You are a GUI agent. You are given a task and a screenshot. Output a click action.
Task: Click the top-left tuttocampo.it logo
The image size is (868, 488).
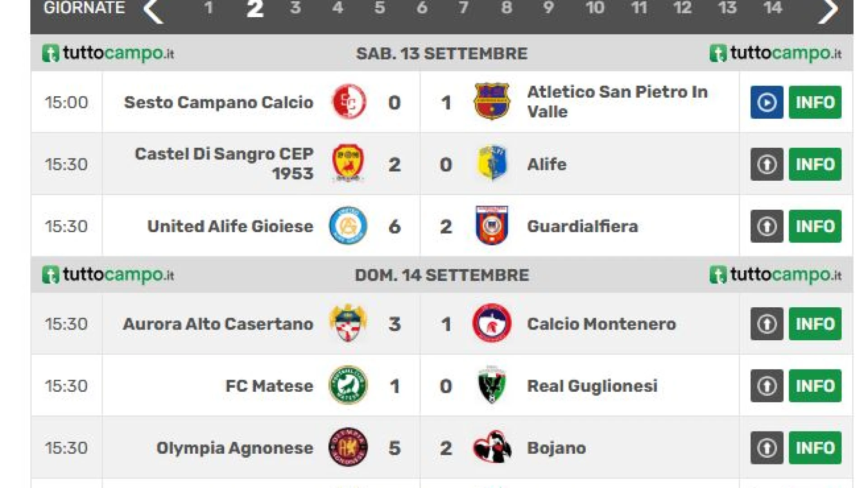108,54
